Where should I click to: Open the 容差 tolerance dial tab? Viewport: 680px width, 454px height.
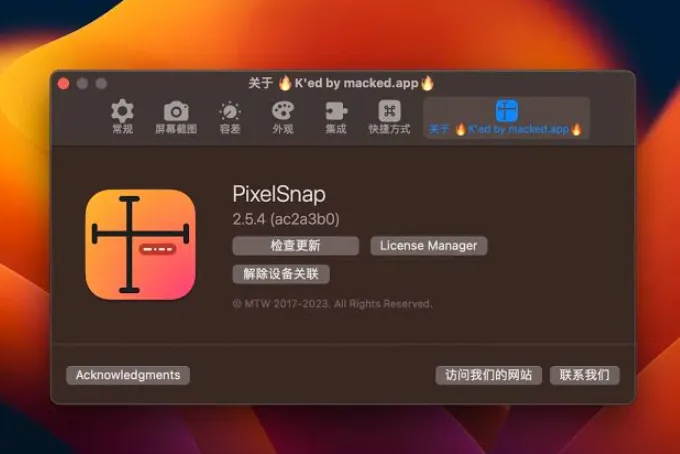230,117
